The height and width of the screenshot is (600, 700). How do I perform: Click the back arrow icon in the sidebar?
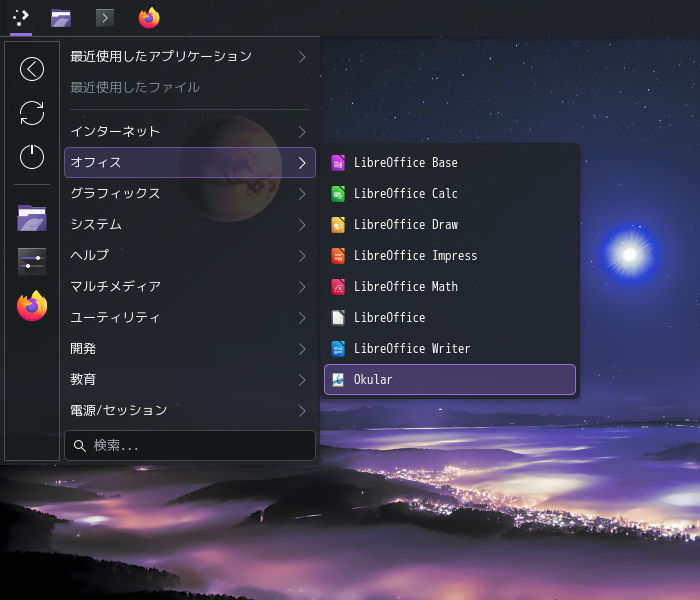click(x=32, y=69)
